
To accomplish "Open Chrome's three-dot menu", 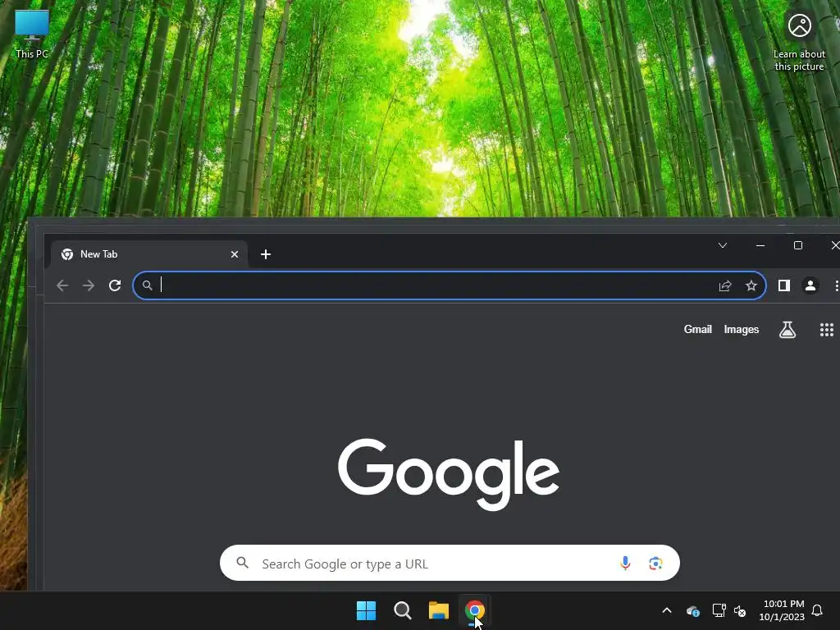I will pos(836,285).
